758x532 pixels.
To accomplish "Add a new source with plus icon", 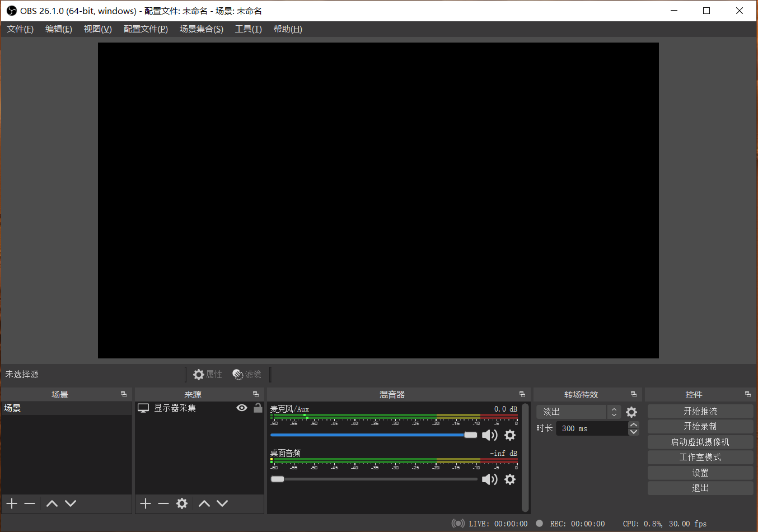I will [146, 503].
